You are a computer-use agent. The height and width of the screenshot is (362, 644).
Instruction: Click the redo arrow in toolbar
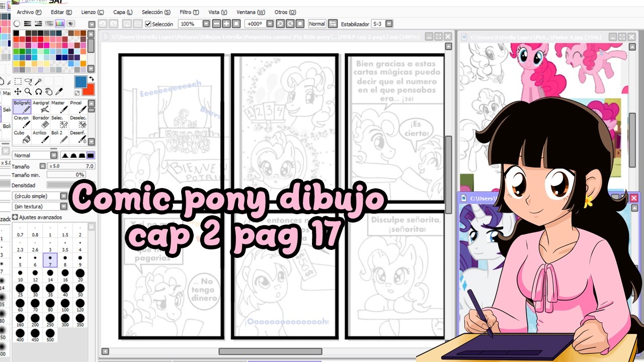tap(114, 24)
